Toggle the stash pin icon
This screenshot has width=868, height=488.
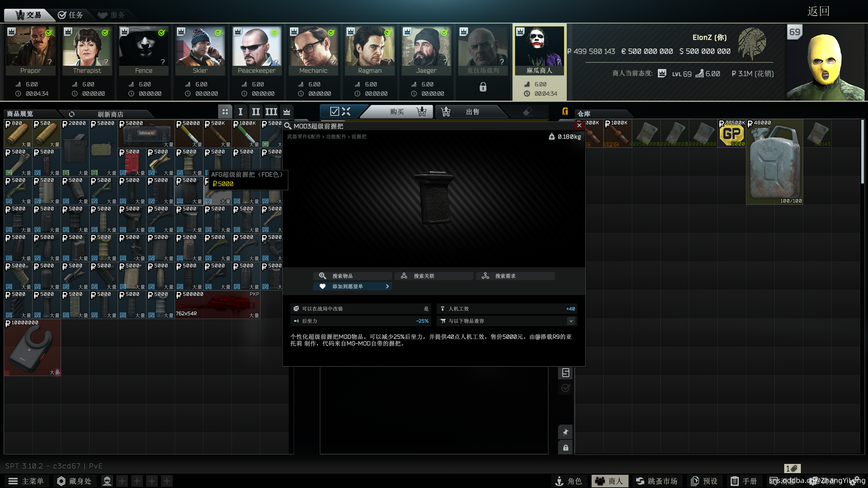coord(565,432)
